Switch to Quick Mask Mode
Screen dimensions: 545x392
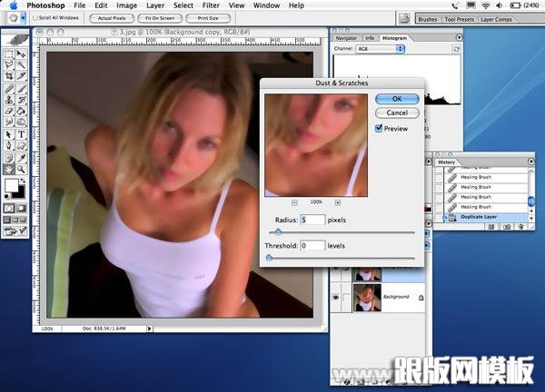21,209
